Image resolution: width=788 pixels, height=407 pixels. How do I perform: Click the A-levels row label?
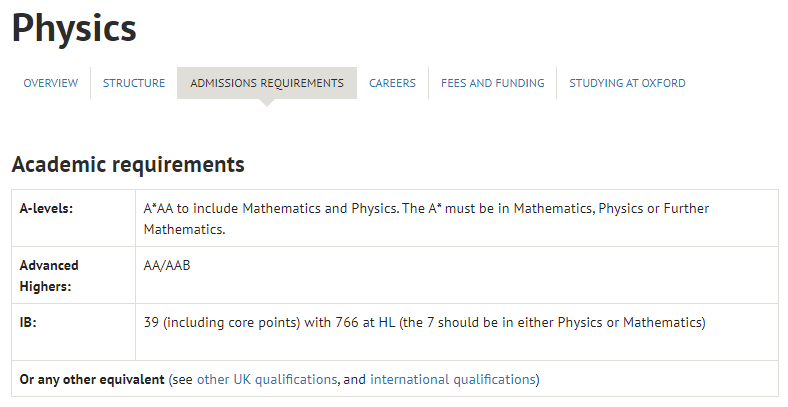tap(46, 209)
